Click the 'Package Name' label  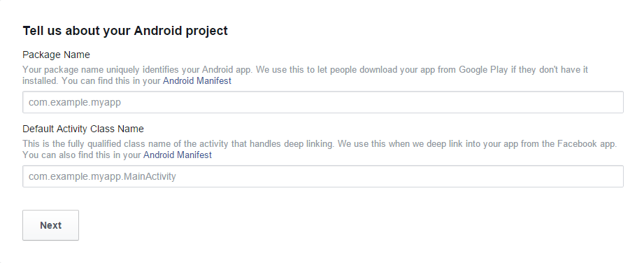[56, 55]
